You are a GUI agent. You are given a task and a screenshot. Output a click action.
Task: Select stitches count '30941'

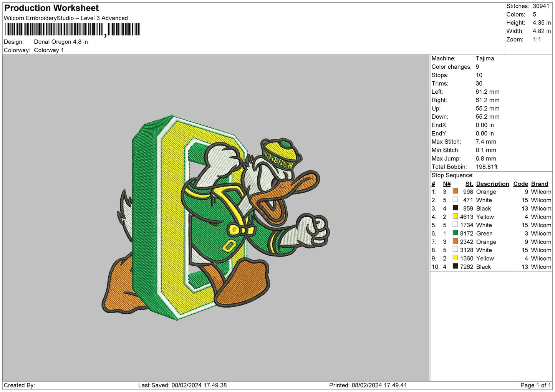pos(541,6)
